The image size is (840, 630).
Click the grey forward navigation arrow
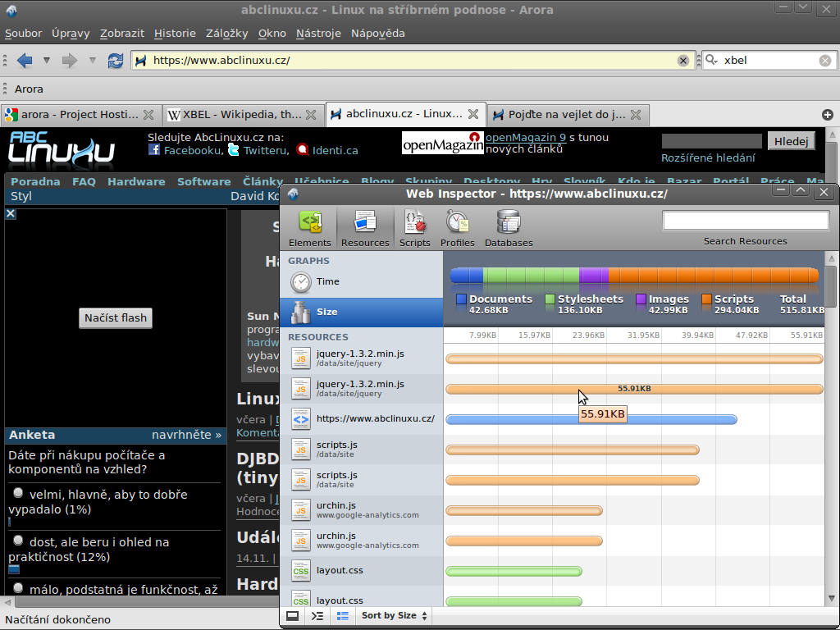coord(70,61)
